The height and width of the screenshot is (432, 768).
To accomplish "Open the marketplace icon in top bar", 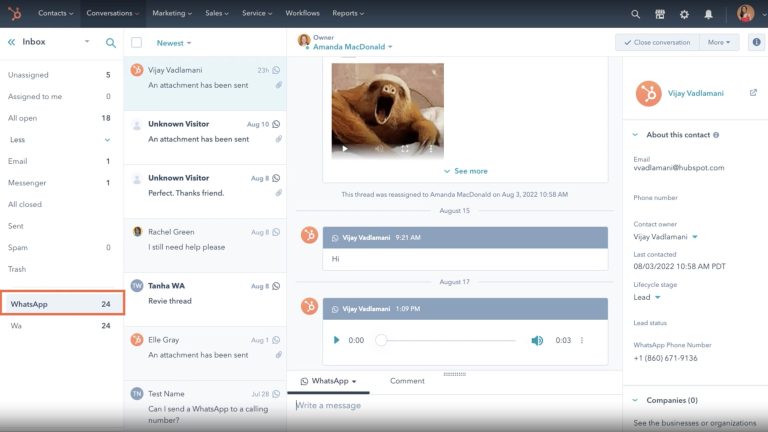I will point(660,14).
